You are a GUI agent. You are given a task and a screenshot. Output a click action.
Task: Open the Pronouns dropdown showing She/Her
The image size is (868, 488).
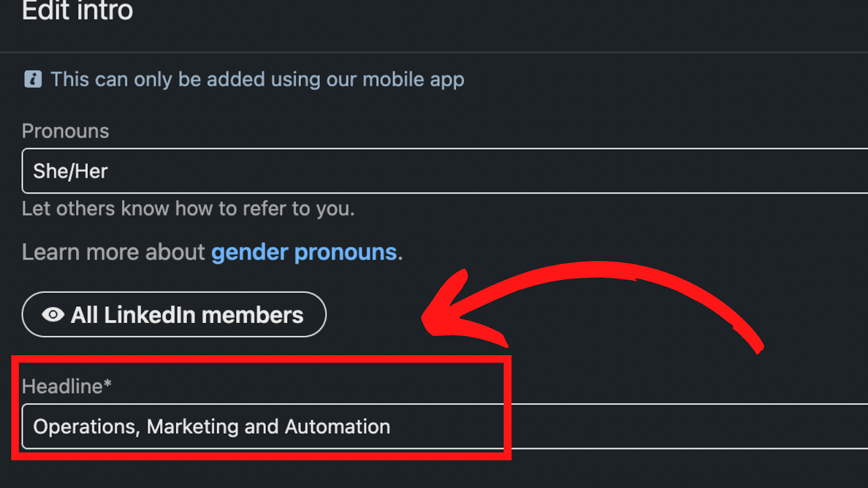pos(445,171)
